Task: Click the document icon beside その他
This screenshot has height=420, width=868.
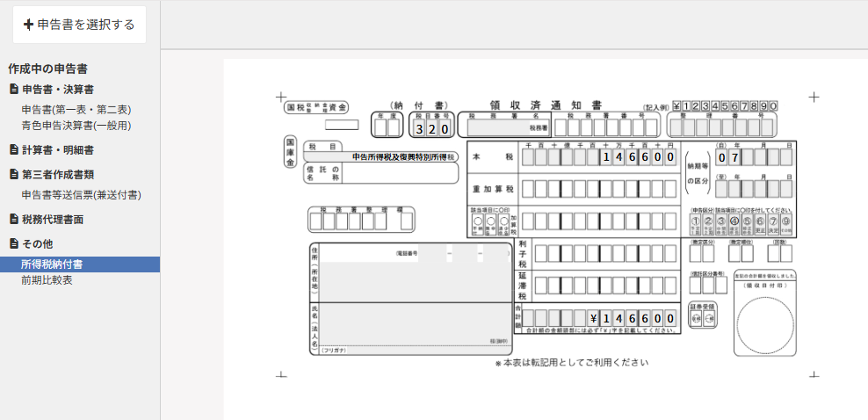Action: (x=14, y=243)
